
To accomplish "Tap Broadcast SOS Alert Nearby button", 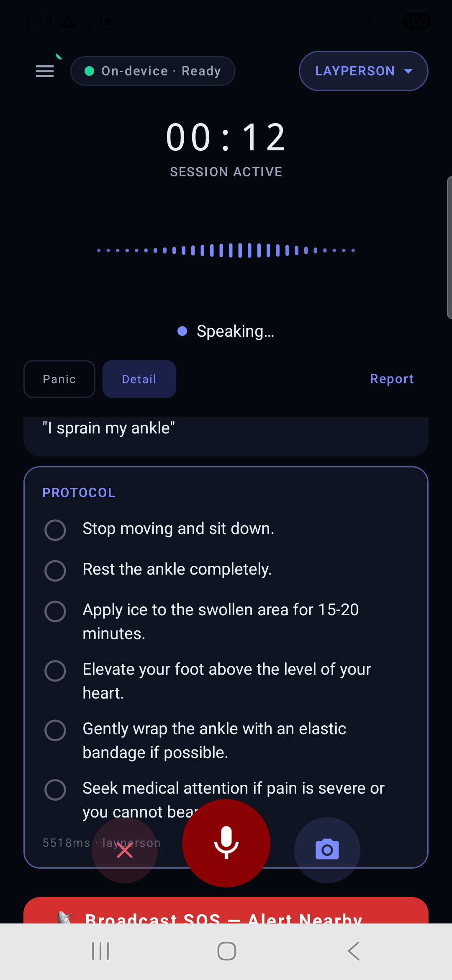I will pyautogui.click(x=226, y=910).
